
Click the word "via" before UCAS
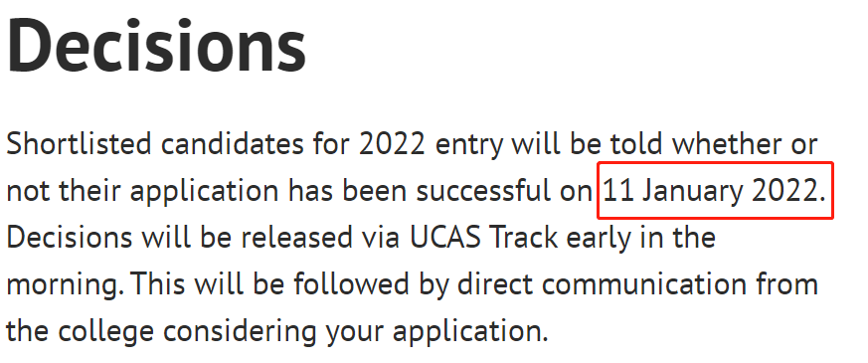(382, 239)
